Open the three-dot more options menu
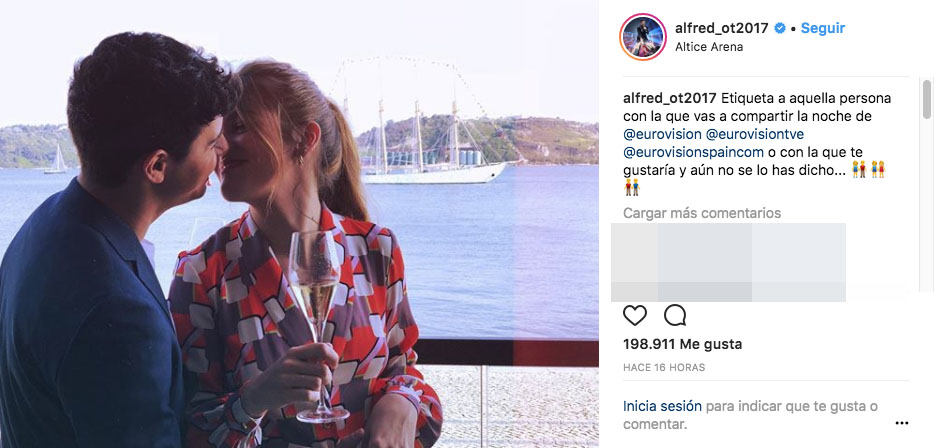 click(902, 424)
